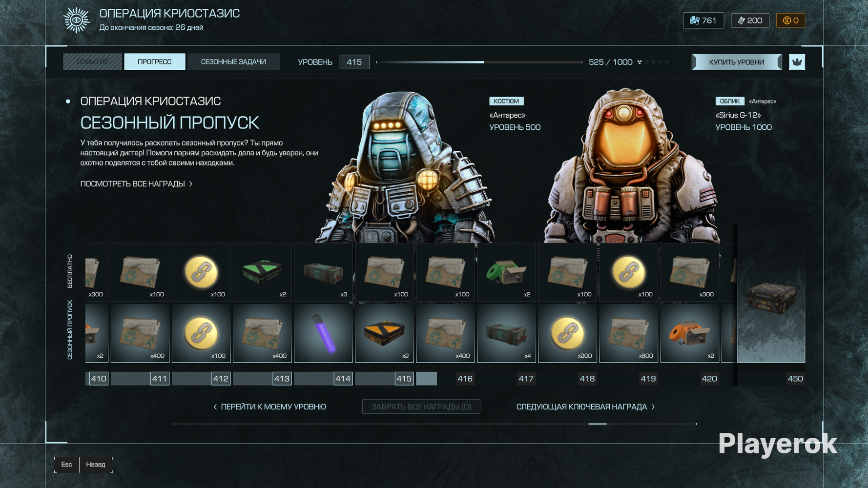Click the crown premium pass icon
Image resolution: width=868 pixels, height=488 pixels.
[x=797, y=62]
